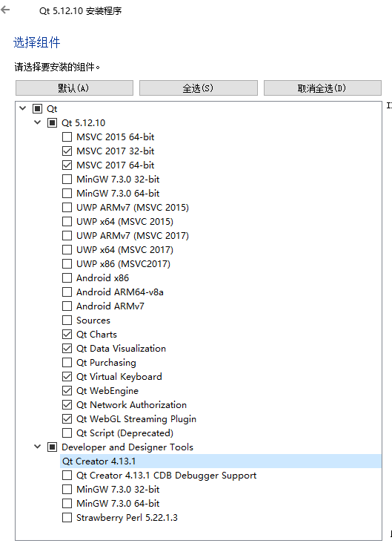This screenshot has width=392, height=549.
Task: Uncheck Qt Data Visualization
Action: (x=67, y=349)
